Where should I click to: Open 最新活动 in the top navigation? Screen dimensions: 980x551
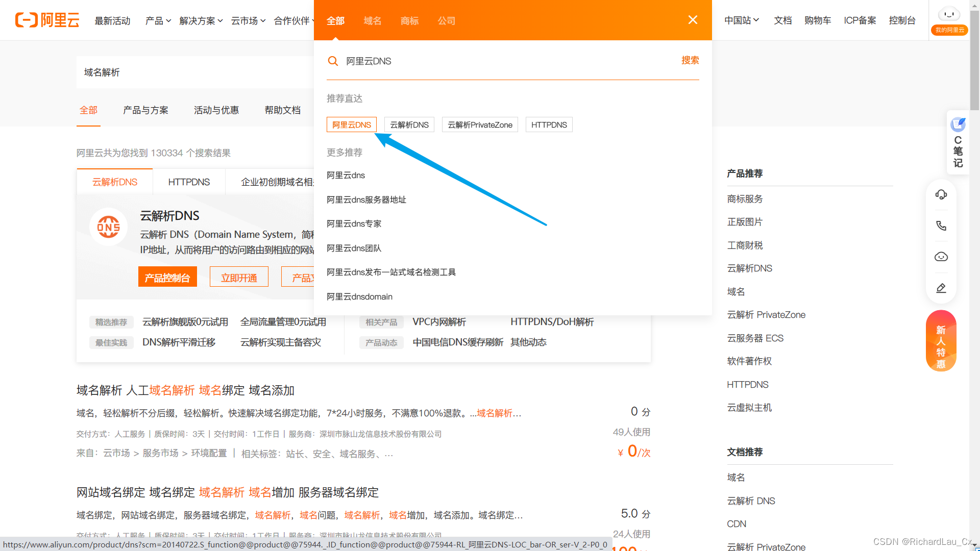tap(112, 21)
